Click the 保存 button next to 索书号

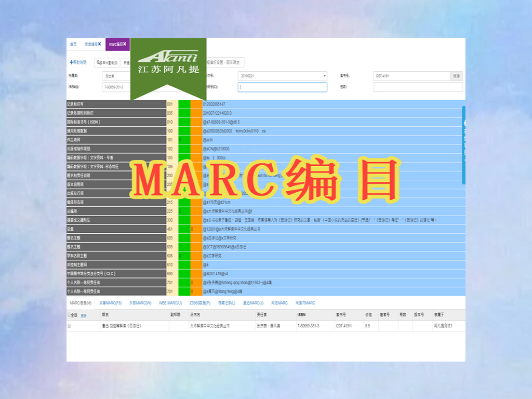tap(456, 76)
